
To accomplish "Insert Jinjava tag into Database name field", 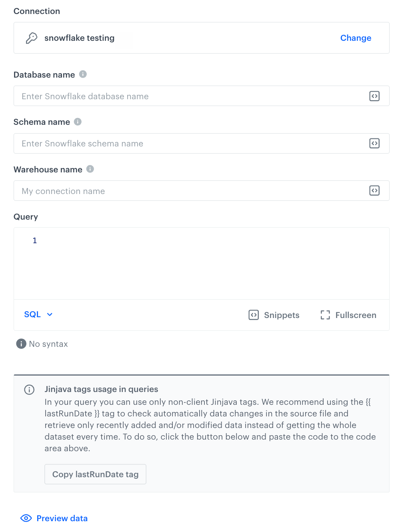I will tap(374, 96).
